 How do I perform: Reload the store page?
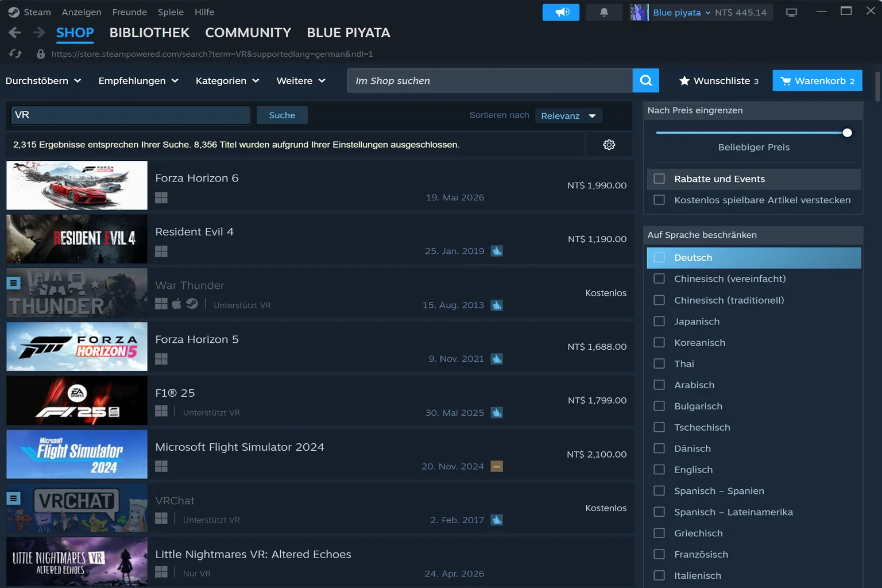click(x=16, y=53)
